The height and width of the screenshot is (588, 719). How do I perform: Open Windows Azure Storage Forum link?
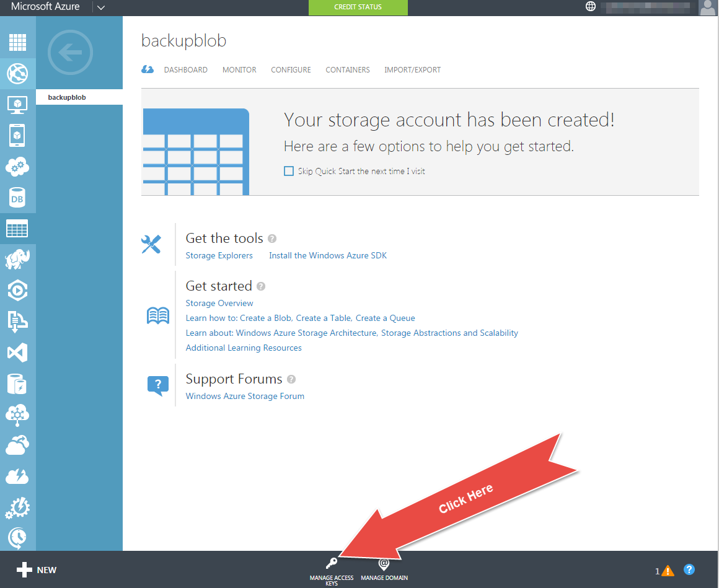point(245,397)
